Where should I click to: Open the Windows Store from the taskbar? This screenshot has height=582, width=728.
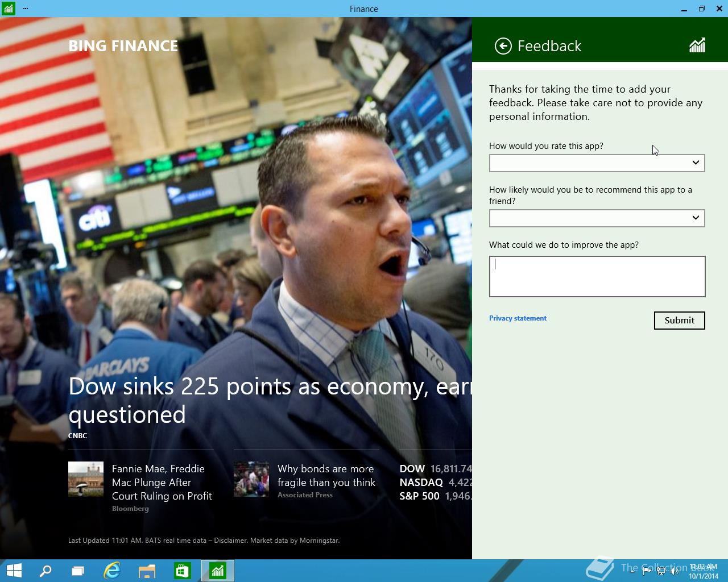pos(182,571)
